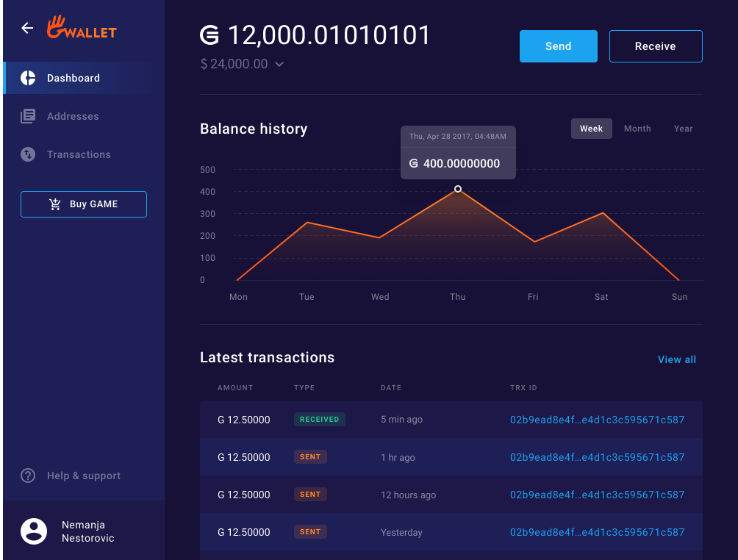
Task: Click the G symbol in chart tooltip
Action: tap(414, 163)
